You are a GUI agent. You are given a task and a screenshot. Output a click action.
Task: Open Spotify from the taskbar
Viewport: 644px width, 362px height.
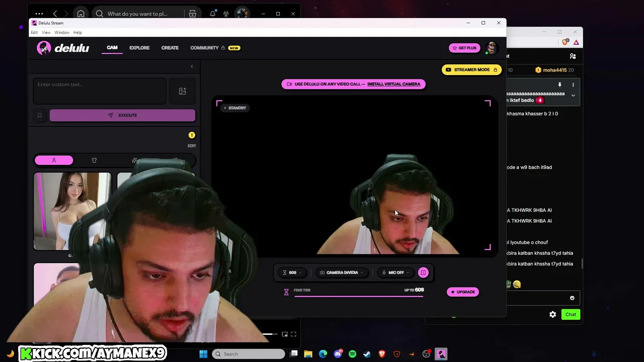click(352, 354)
